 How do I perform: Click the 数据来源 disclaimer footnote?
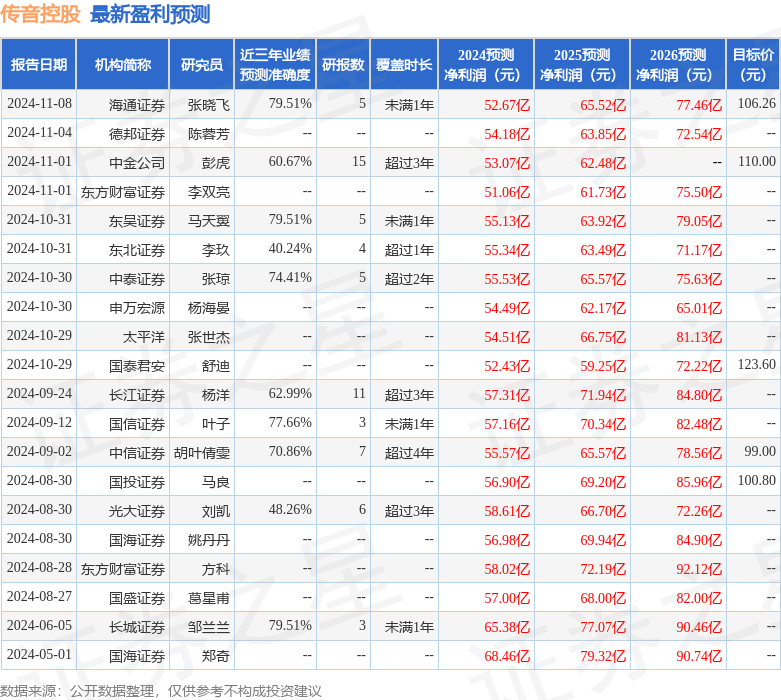160,691
